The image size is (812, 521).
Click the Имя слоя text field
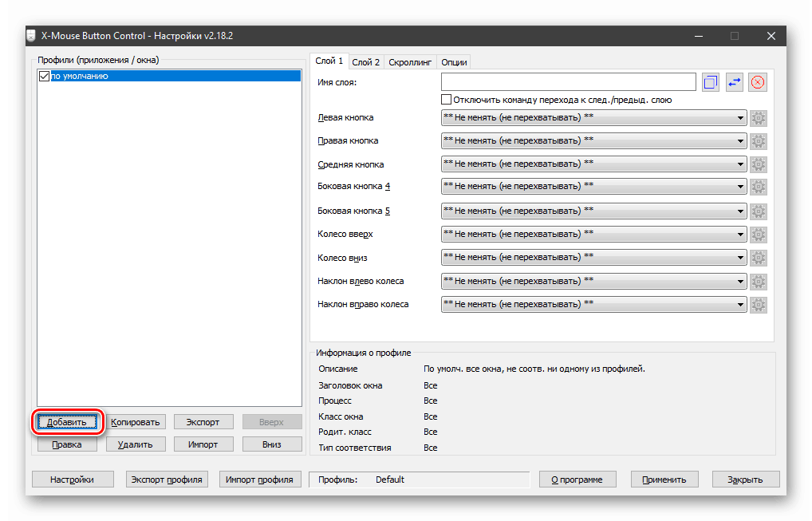[568, 82]
